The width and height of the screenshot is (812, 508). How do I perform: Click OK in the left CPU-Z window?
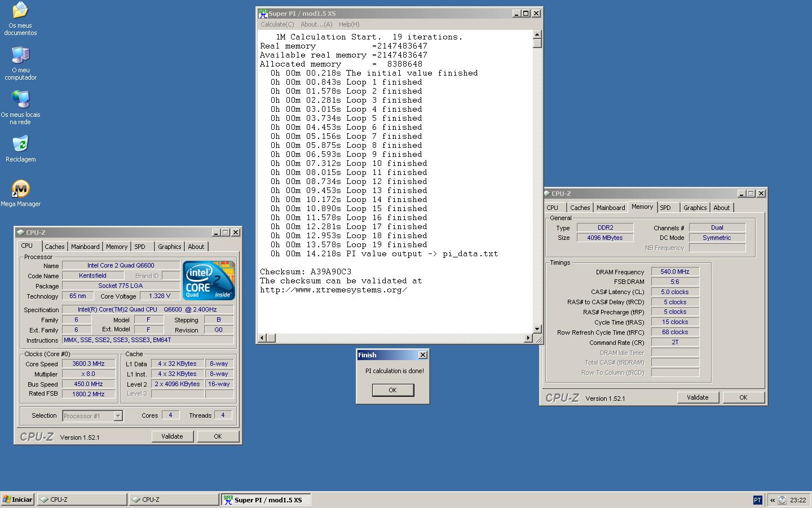218,436
